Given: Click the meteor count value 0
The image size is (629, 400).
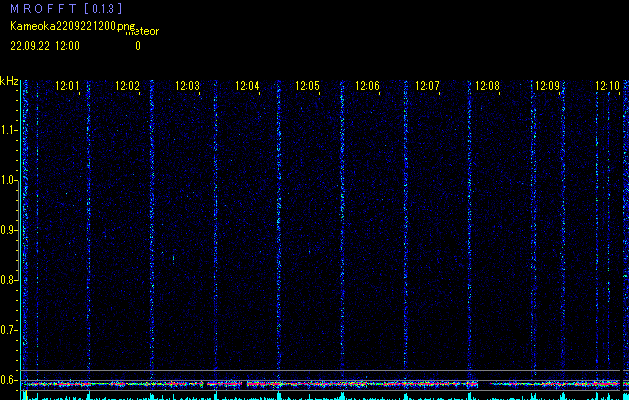Looking at the screenshot, I should click(138, 46).
